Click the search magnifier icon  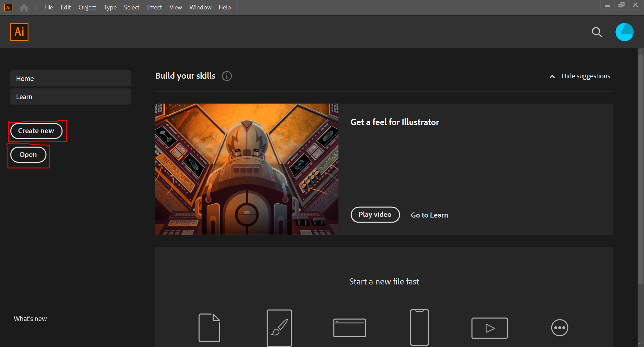[x=597, y=32]
